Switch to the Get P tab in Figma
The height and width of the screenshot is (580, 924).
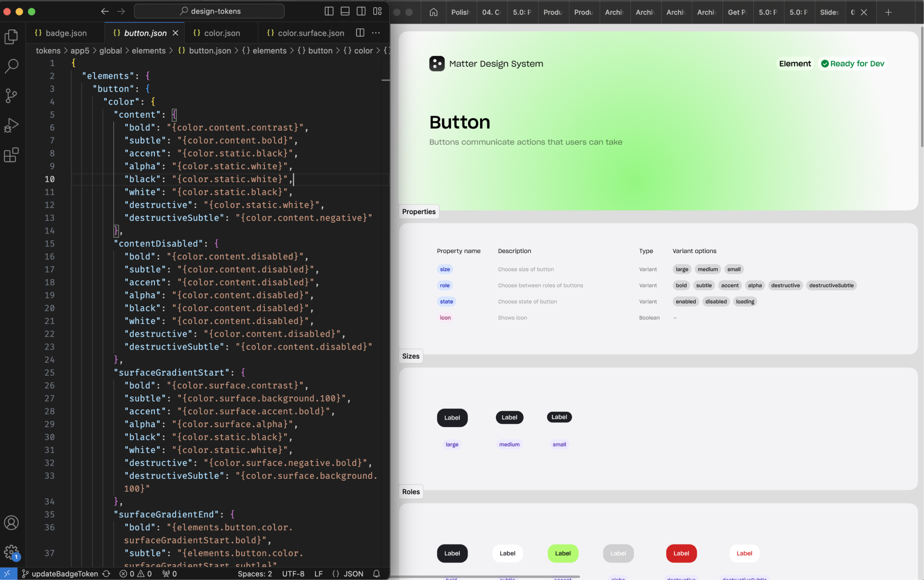[737, 12]
